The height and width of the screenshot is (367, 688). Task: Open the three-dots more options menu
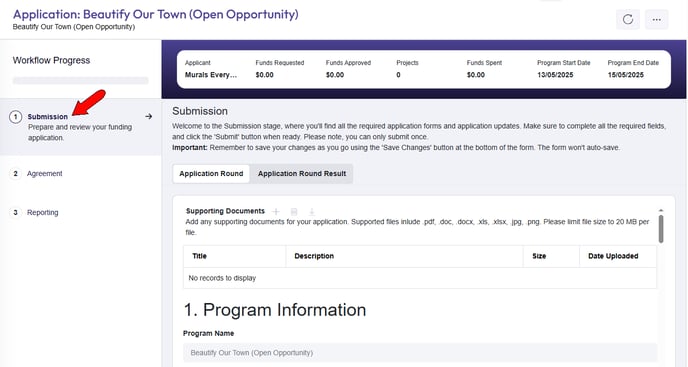pyautogui.click(x=656, y=19)
